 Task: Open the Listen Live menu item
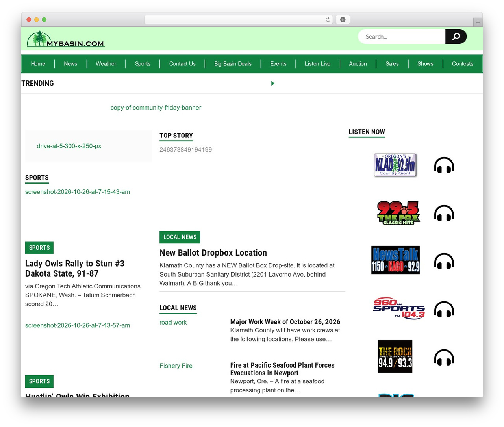(x=317, y=64)
